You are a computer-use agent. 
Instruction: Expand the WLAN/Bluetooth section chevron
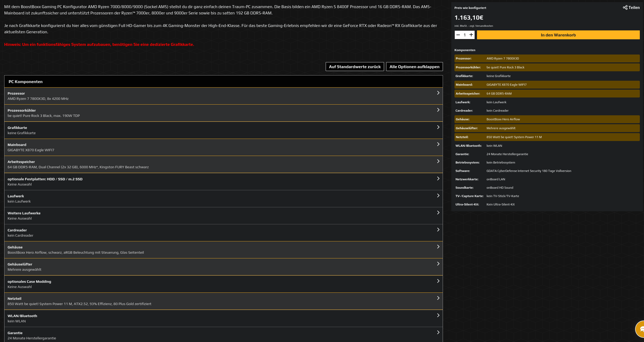coord(438,316)
